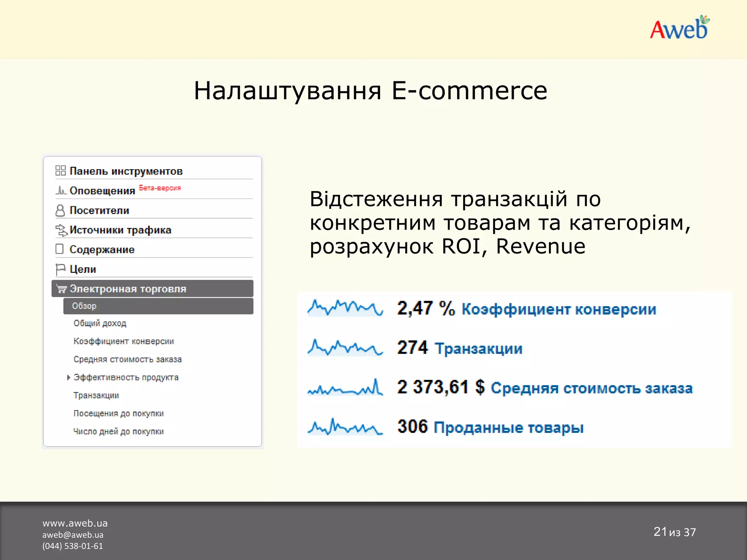Click sparkline next to 2,47 %
Image resolution: width=747 pixels, height=560 pixels.
[x=345, y=308]
